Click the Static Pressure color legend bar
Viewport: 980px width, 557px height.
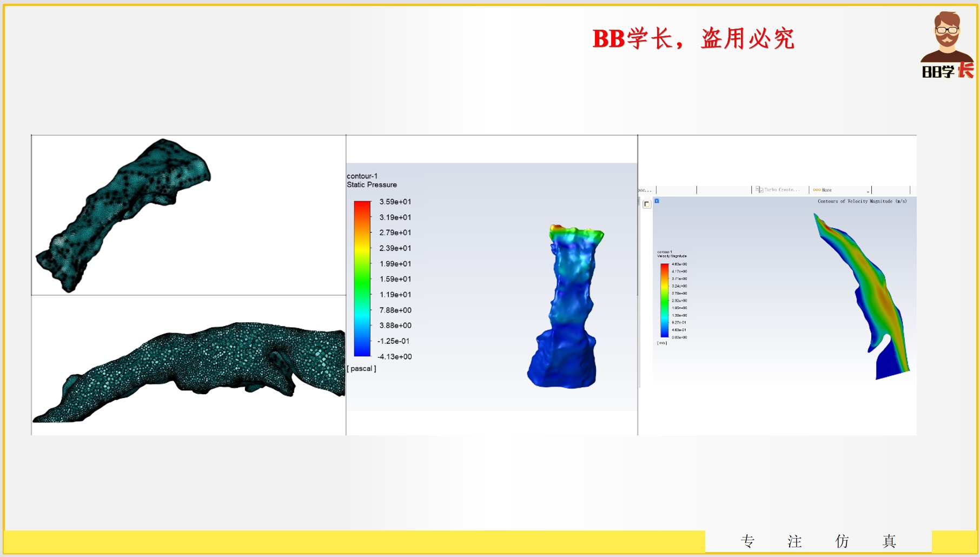coord(362,278)
